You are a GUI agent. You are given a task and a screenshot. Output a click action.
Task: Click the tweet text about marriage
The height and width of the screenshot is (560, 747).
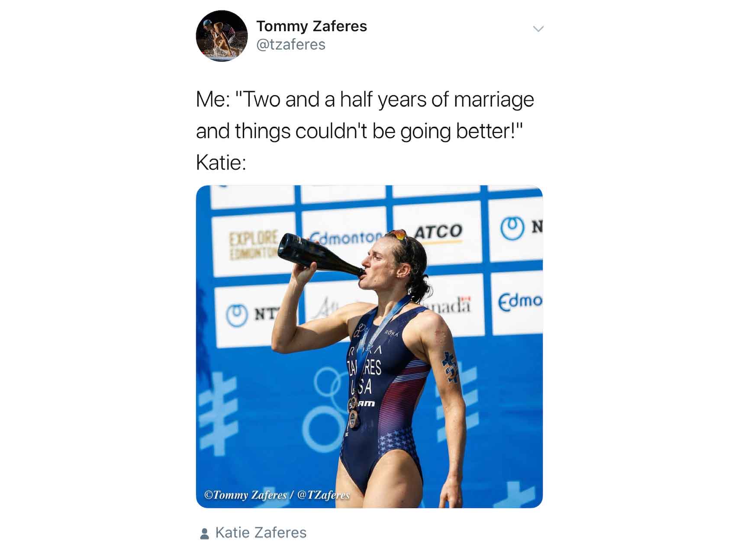point(365,115)
